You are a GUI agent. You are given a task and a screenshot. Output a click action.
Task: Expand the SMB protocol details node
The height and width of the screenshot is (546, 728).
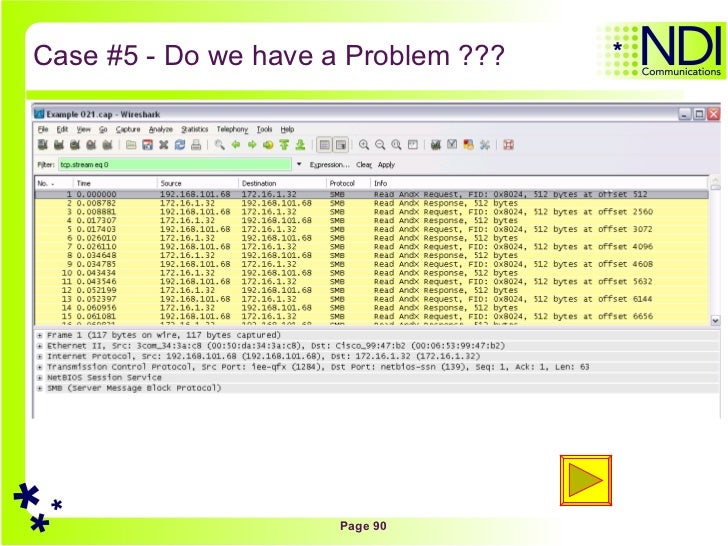click(40, 388)
